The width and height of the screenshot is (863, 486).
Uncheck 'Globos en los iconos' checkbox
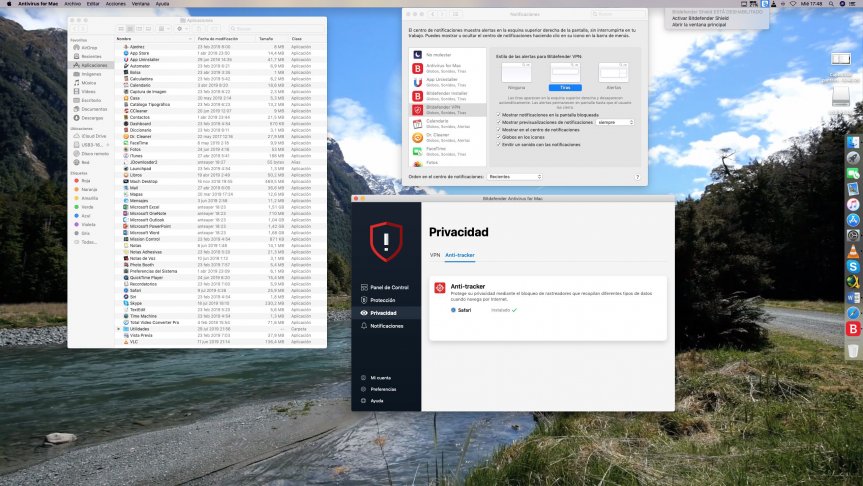coord(499,136)
